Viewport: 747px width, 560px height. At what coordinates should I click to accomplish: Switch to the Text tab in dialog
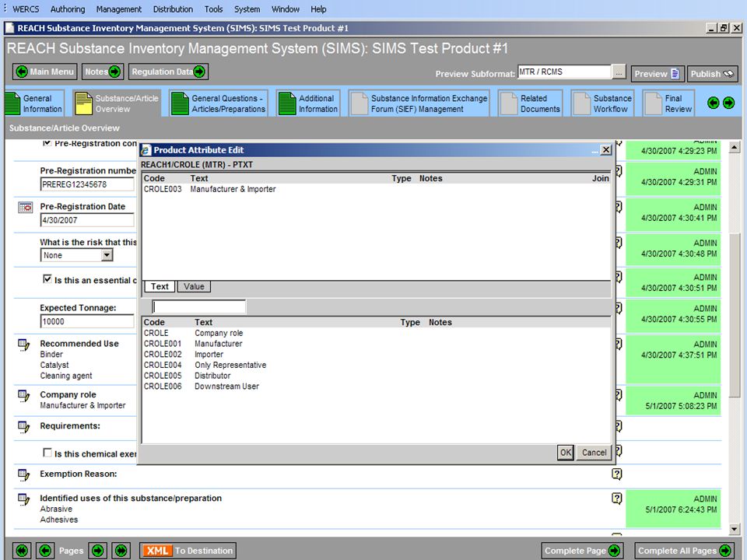point(160,287)
